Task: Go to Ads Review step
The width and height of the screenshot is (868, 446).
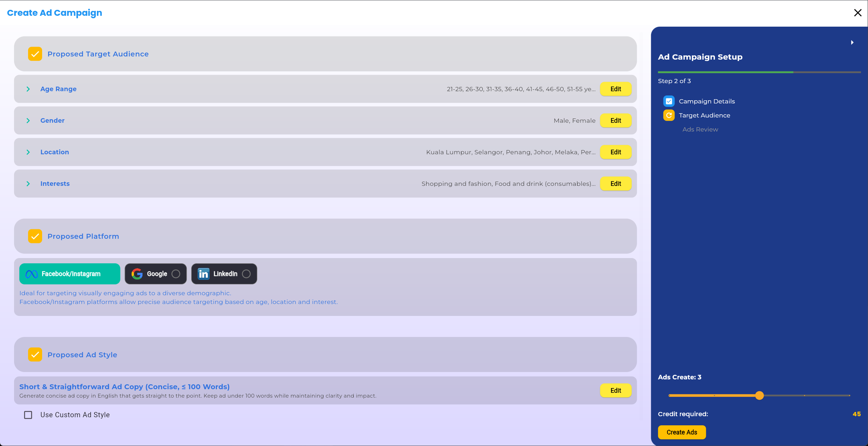Action: point(700,129)
